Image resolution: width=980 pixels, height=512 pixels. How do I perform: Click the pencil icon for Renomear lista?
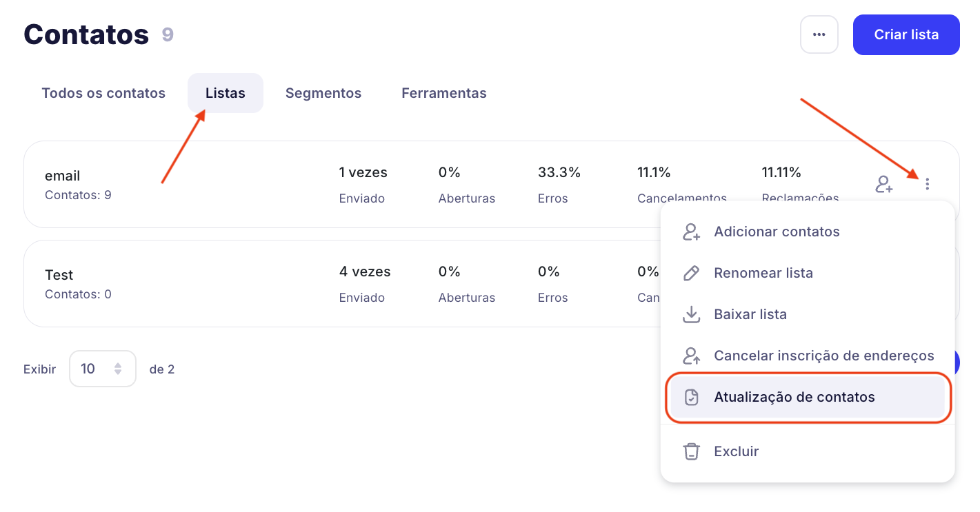(x=691, y=274)
